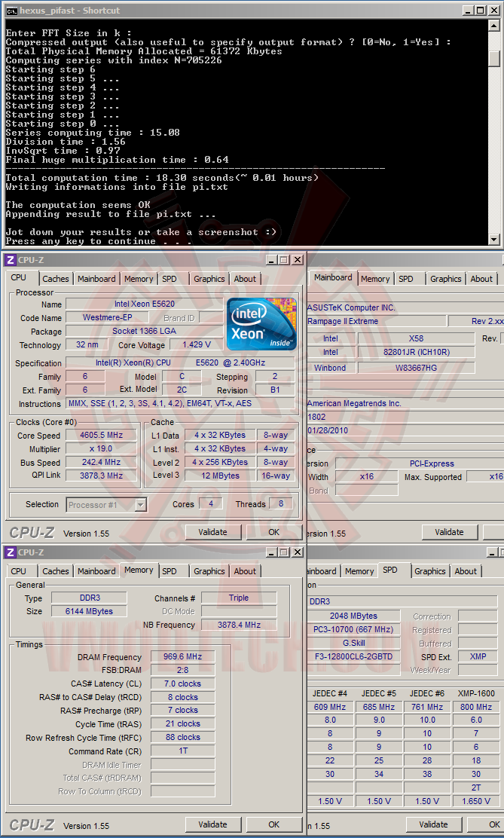The height and width of the screenshot is (838, 504).
Task: Open About tab in top-left CPU-Z window
Action: tap(245, 278)
